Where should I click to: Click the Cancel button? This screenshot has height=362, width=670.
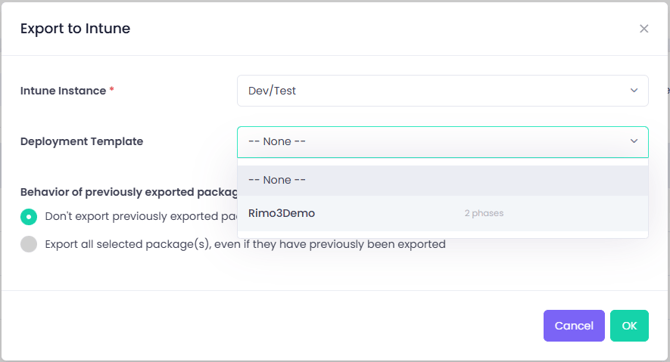(x=574, y=326)
